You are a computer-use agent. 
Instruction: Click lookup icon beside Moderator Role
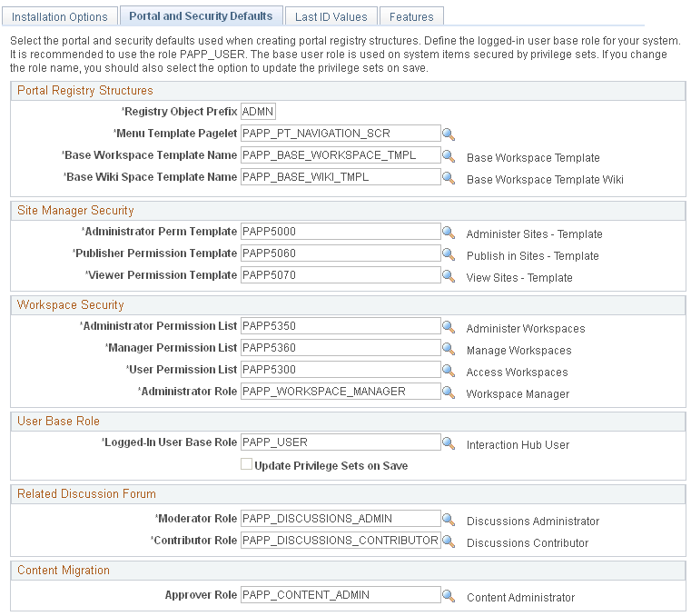[x=449, y=519]
